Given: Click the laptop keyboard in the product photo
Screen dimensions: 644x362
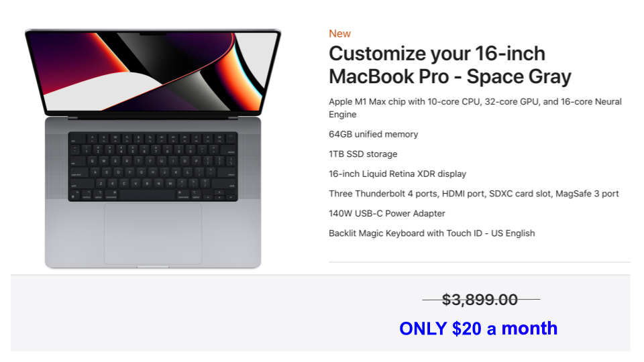Looking at the screenshot, I should 153,166.
